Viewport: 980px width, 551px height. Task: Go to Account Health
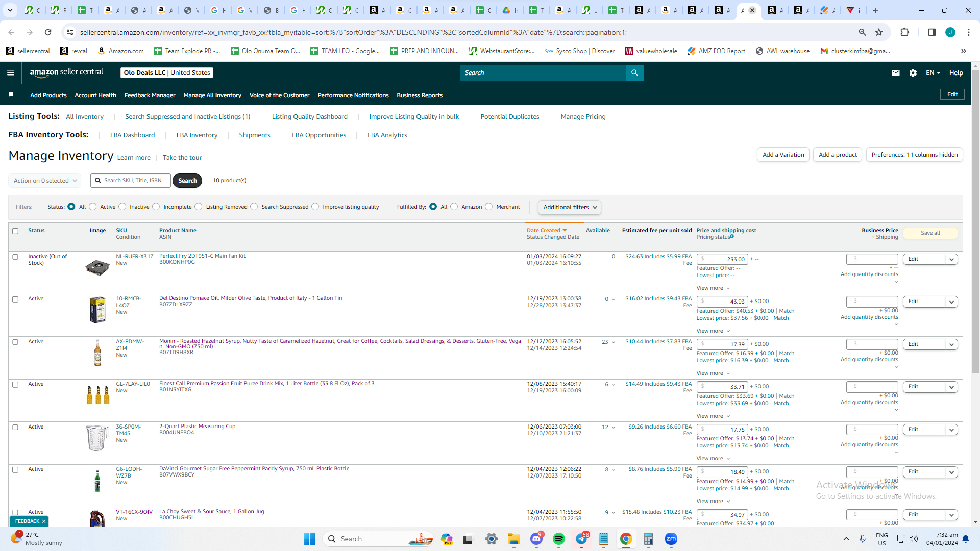click(95, 95)
